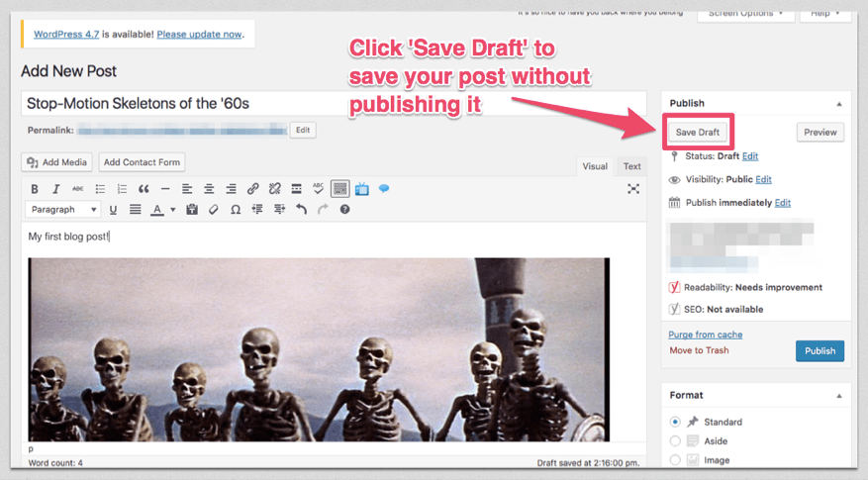Insert a bulleted list
Screen dimensions: 868x480
(x=100, y=189)
